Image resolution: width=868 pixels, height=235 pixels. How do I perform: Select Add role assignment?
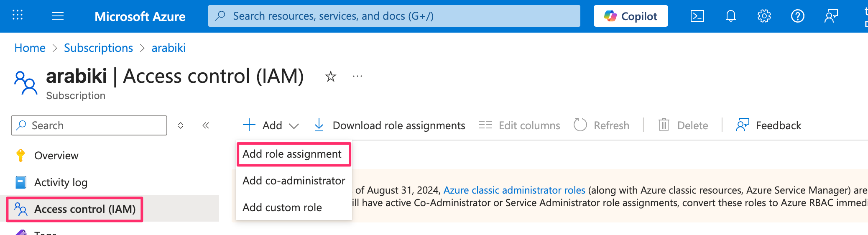tap(292, 154)
